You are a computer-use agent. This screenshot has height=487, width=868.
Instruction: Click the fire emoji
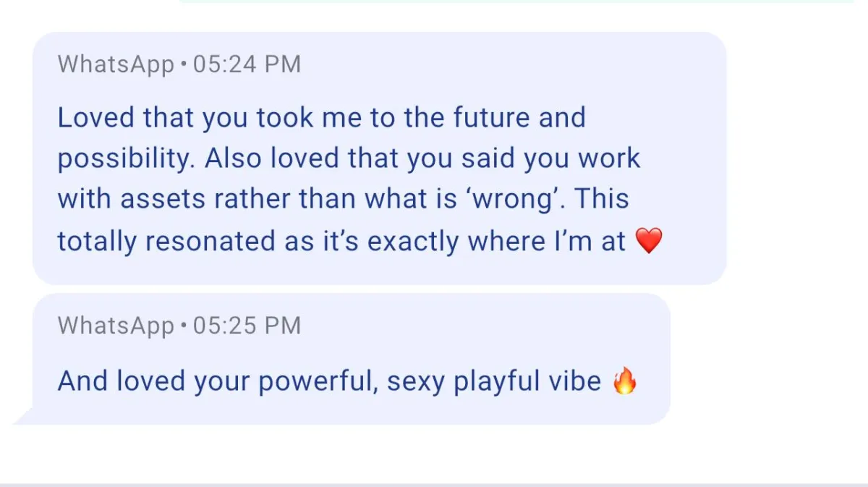click(x=624, y=381)
